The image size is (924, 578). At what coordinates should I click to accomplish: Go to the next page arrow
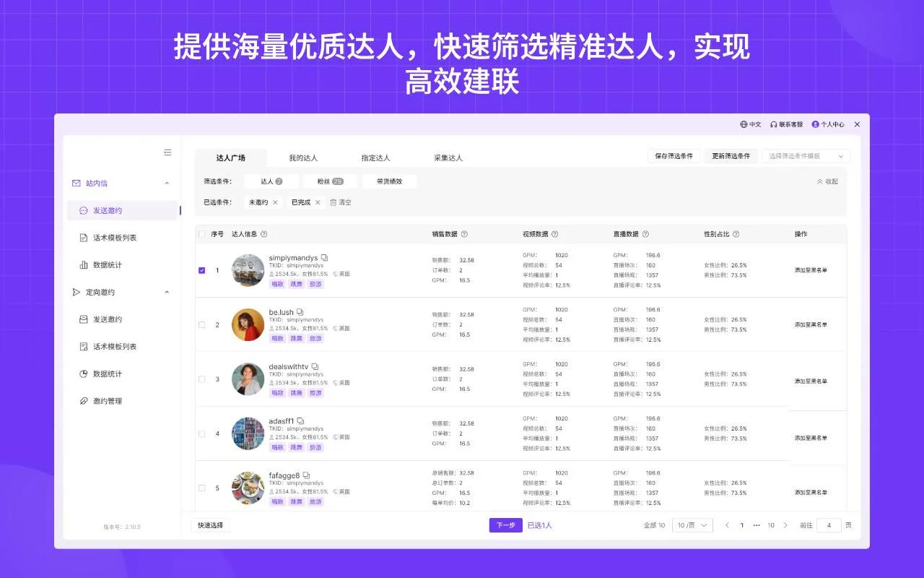pyautogui.click(x=785, y=525)
